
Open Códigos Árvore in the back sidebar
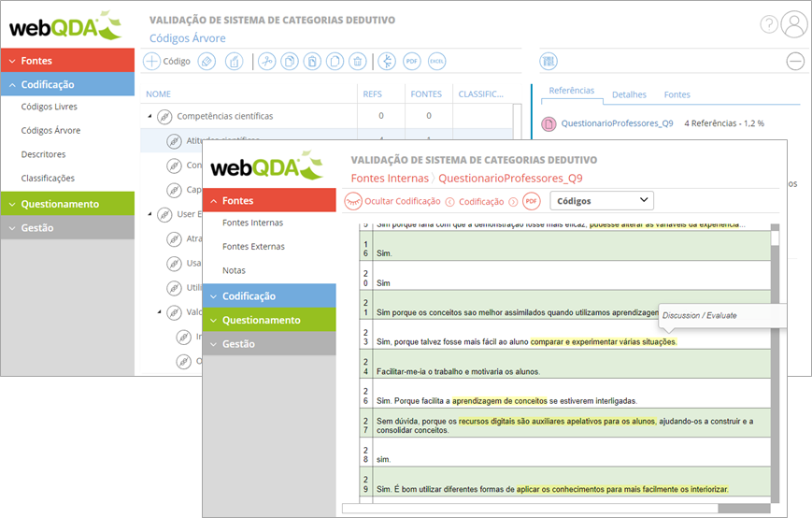pyautogui.click(x=50, y=131)
